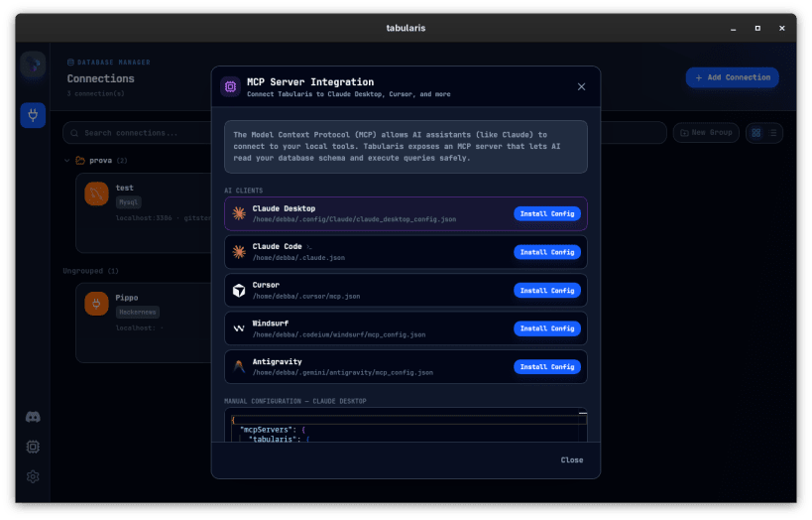812x520 pixels.
Task: Click the Mysql tag on test card
Action: click(x=129, y=202)
